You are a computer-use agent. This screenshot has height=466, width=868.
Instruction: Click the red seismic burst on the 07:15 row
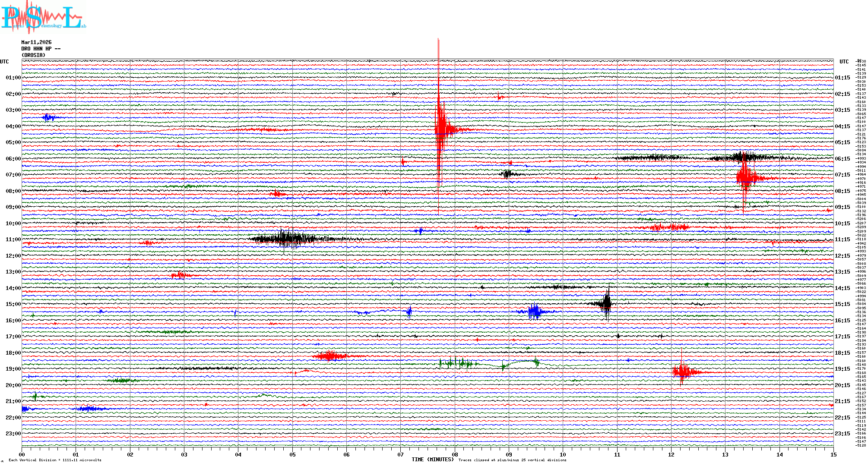click(x=746, y=177)
